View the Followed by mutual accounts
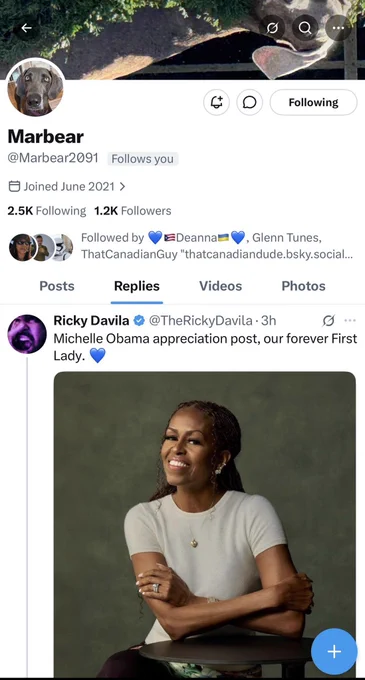This screenshot has height=680, width=365. (x=181, y=246)
